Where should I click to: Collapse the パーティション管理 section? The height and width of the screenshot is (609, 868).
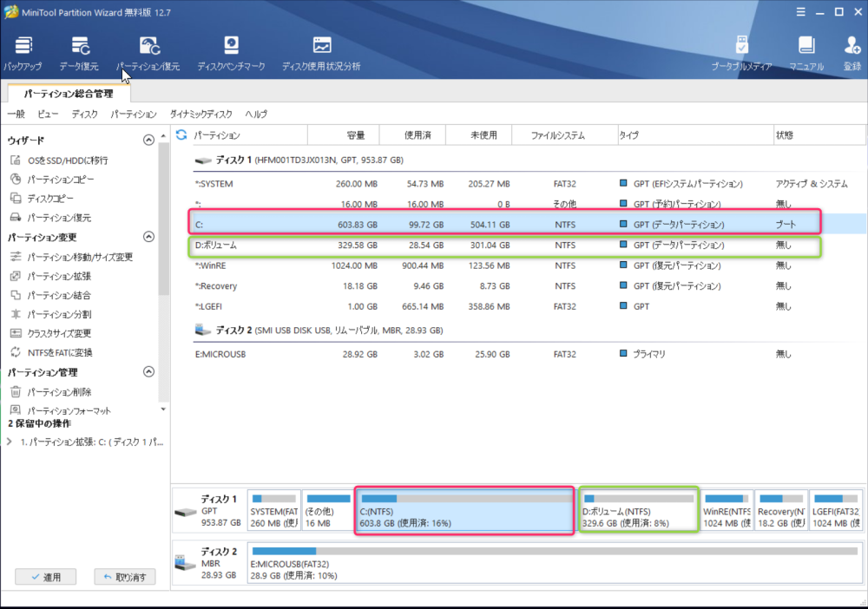click(148, 371)
